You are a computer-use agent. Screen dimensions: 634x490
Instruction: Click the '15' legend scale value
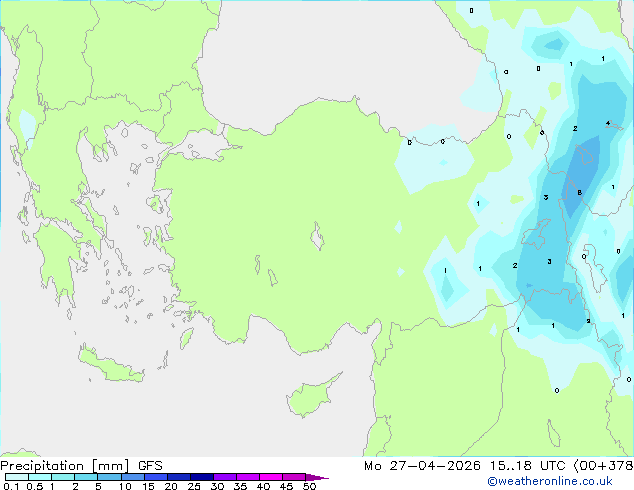point(148,486)
